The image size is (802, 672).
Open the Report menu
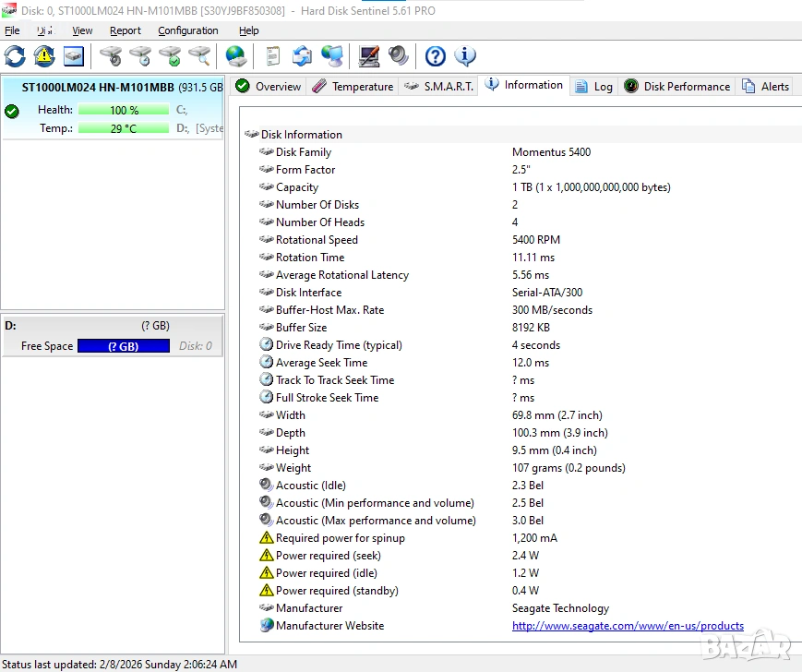click(x=126, y=30)
